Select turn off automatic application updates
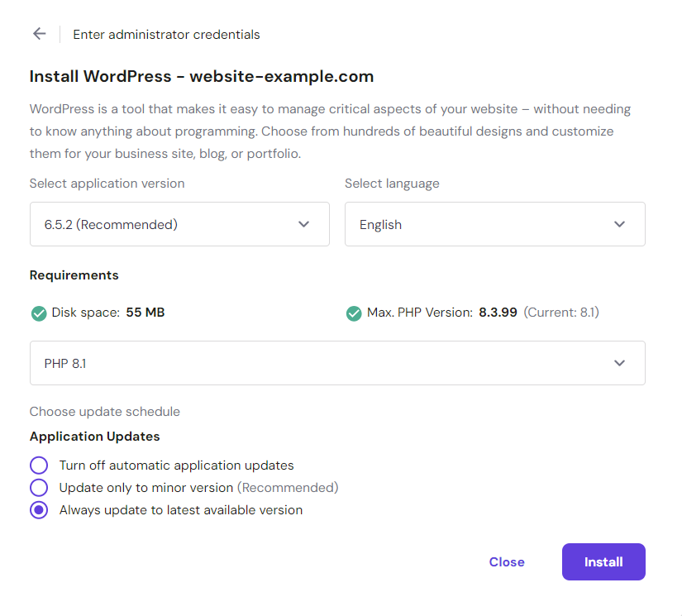The image size is (682, 616). pos(39,465)
